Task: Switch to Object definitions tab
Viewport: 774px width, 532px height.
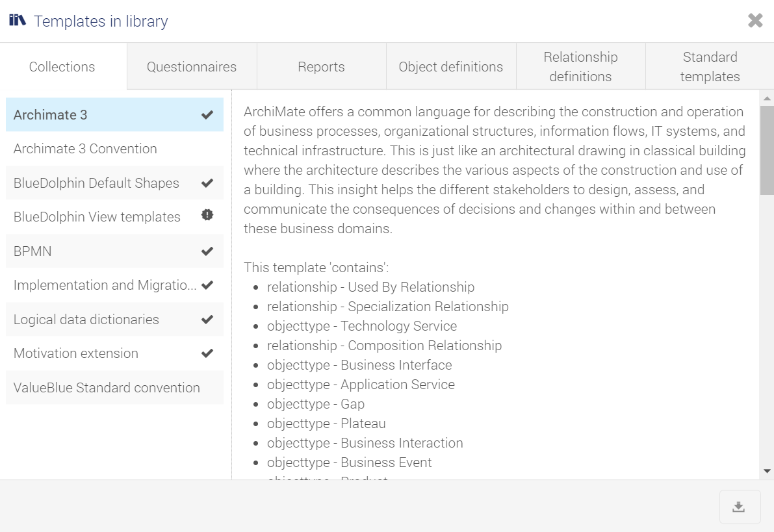Action: (x=451, y=67)
